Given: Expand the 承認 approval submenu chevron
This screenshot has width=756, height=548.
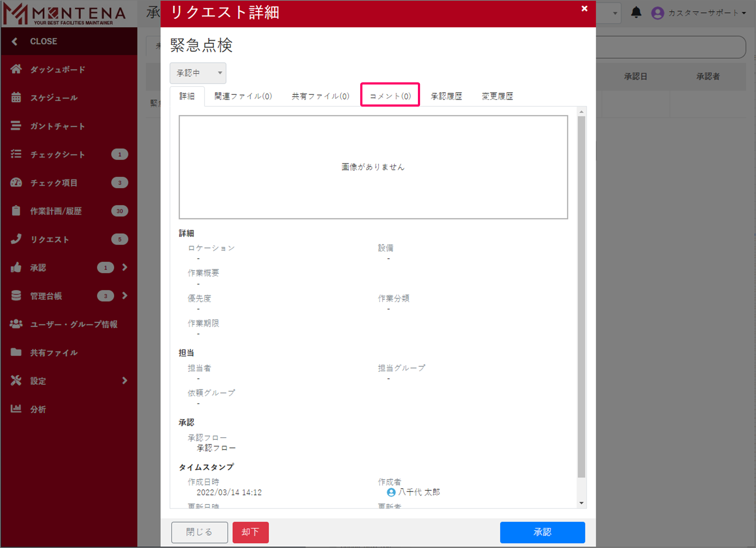Looking at the screenshot, I should tap(125, 267).
